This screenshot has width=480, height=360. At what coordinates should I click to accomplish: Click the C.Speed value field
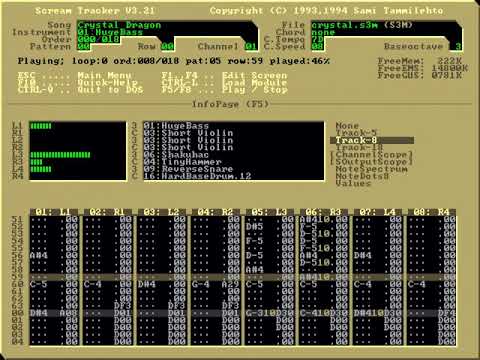pos(318,47)
